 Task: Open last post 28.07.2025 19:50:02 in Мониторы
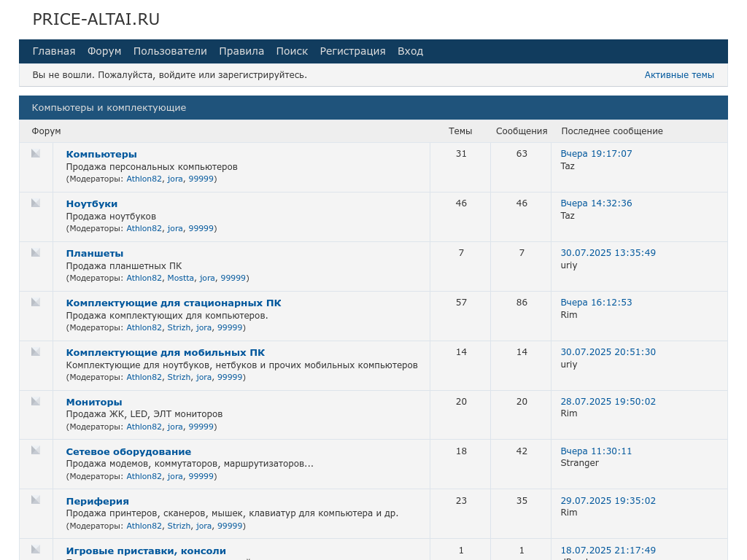pos(608,402)
